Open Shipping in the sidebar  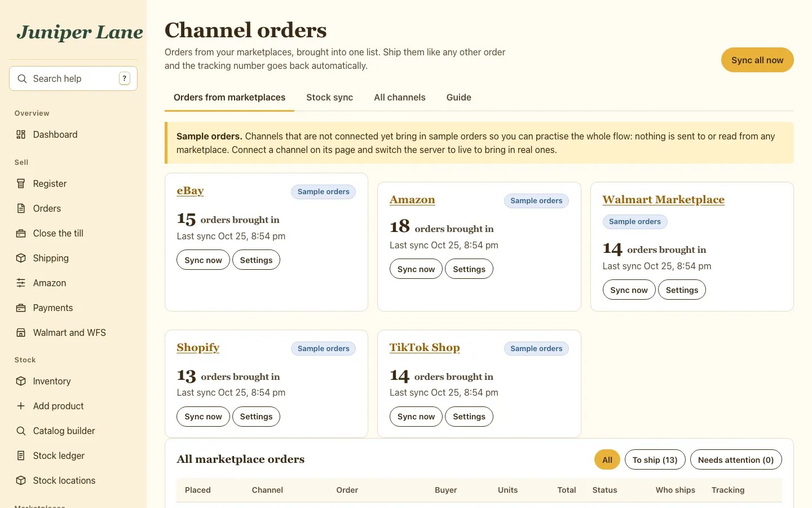[x=73, y=258]
